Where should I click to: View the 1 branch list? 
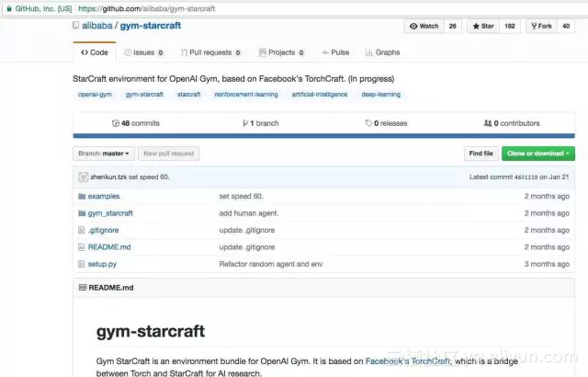point(261,123)
